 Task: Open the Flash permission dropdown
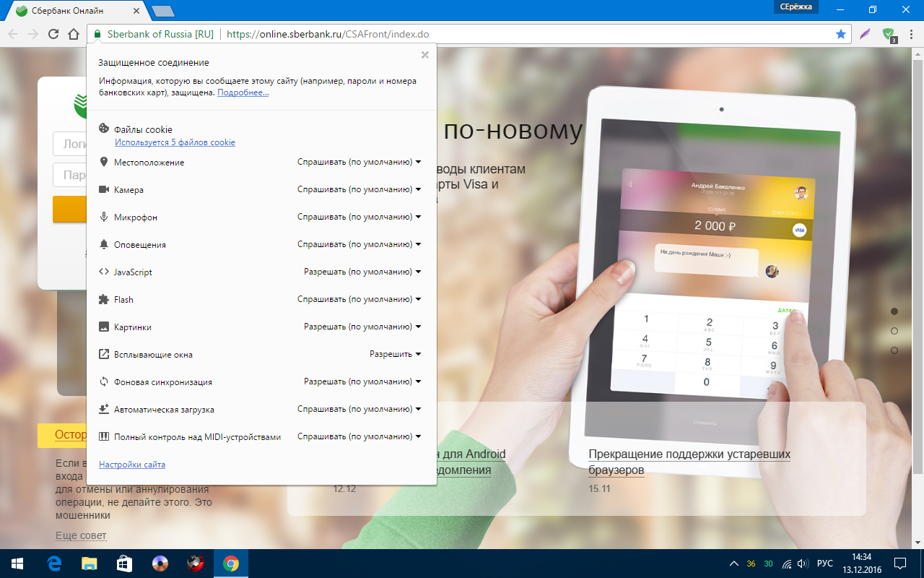click(x=359, y=300)
